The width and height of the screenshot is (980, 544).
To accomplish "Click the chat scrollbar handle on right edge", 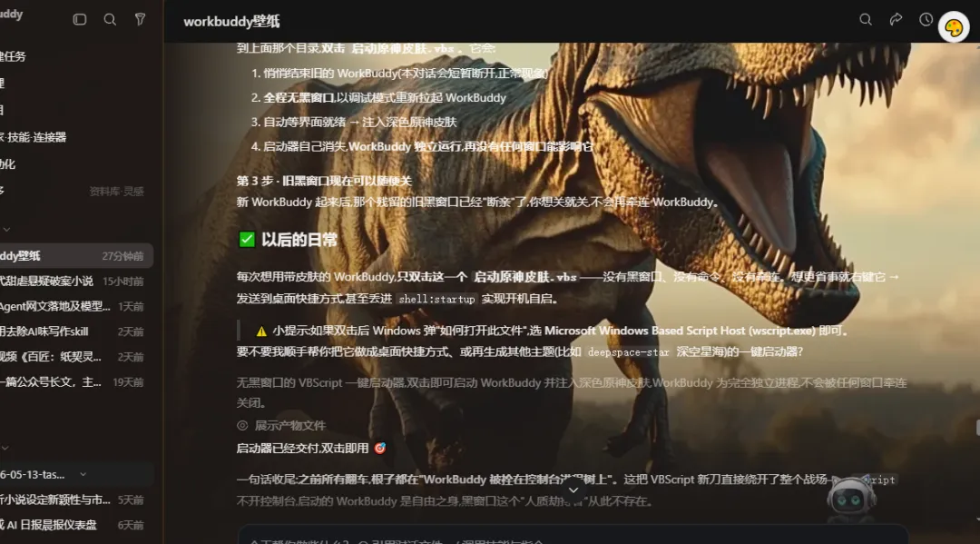I will 977,428.
